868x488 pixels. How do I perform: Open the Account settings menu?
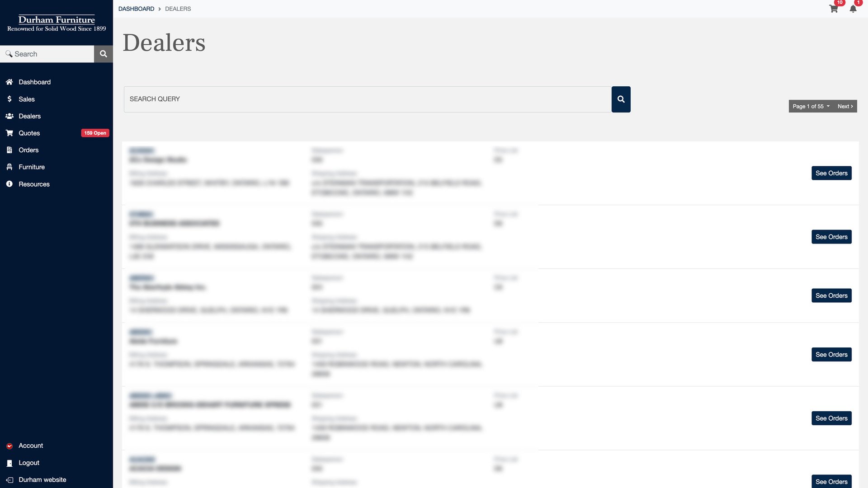(x=30, y=446)
